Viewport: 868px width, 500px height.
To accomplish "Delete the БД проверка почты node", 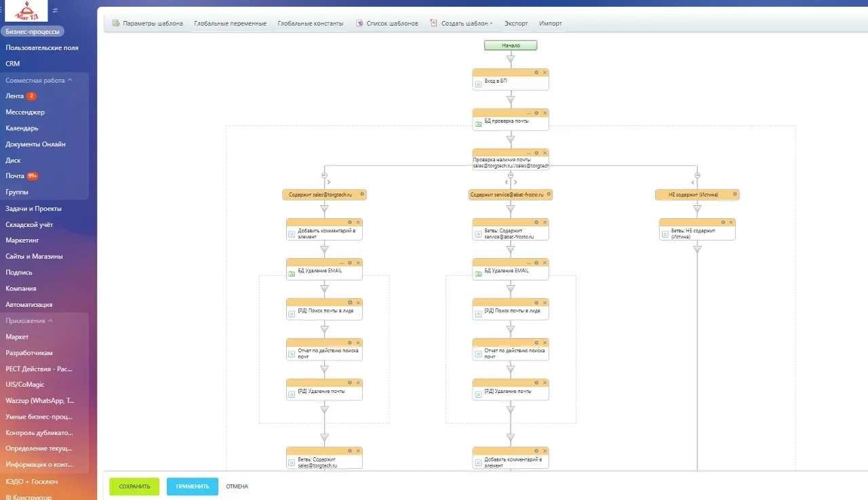I will pyautogui.click(x=545, y=113).
